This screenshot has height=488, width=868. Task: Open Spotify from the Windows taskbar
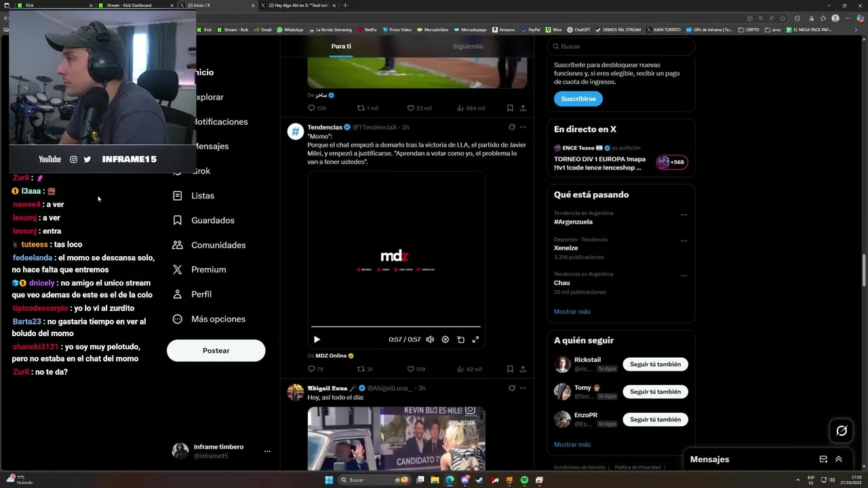click(x=524, y=480)
